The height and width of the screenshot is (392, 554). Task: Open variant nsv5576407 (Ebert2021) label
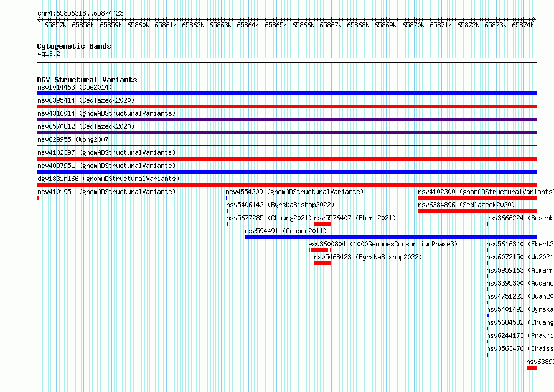pyautogui.click(x=355, y=218)
